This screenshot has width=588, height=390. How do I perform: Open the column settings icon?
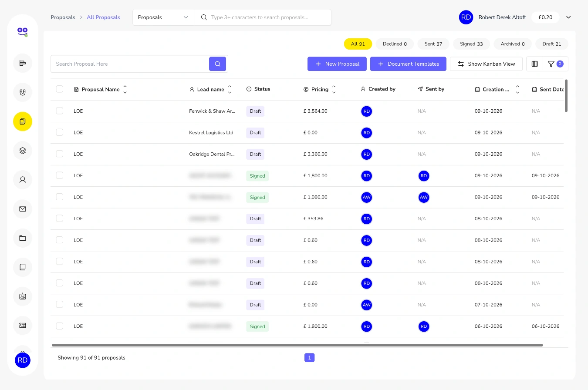pos(535,64)
